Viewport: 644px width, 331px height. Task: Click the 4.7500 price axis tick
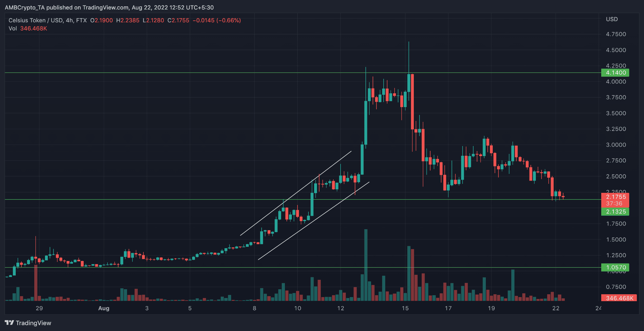point(616,34)
